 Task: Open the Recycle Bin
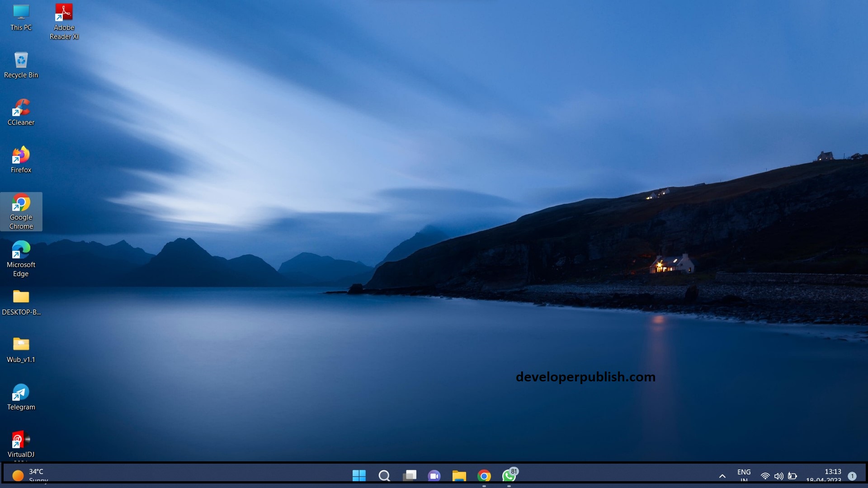tap(21, 60)
